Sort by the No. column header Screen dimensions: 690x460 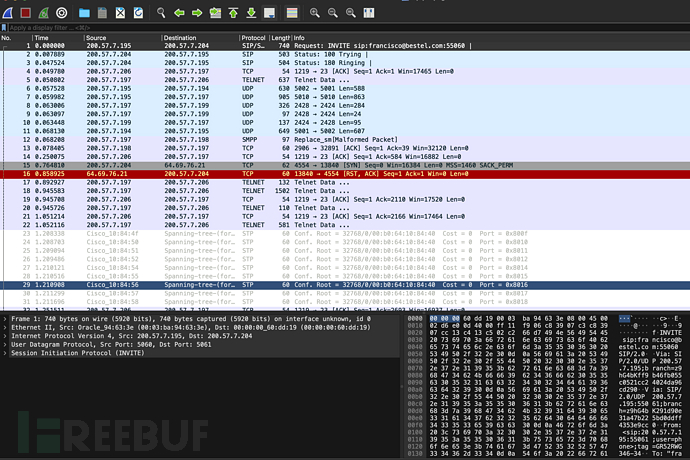pyautogui.click(x=16, y=38)
